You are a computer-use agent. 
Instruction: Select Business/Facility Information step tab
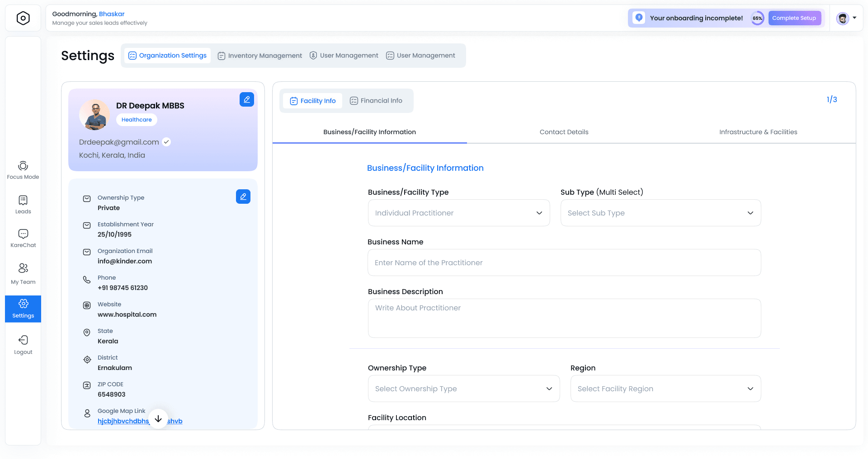370,132
